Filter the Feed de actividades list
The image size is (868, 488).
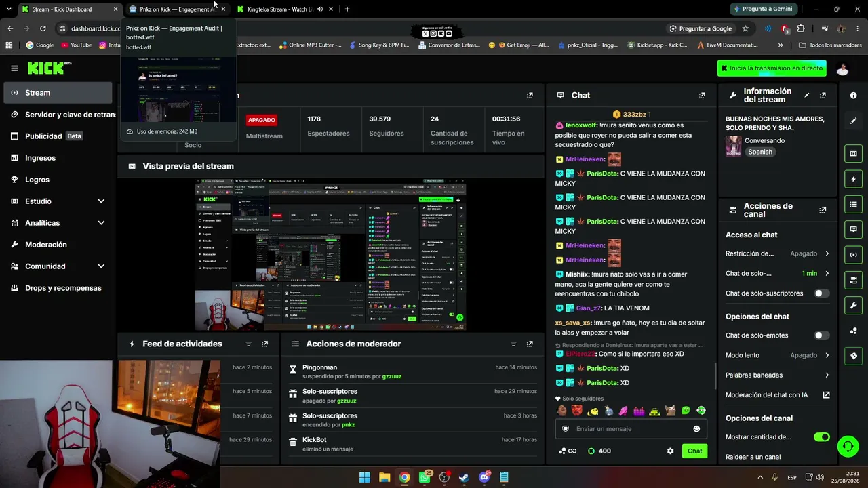[x=248, y=344]
